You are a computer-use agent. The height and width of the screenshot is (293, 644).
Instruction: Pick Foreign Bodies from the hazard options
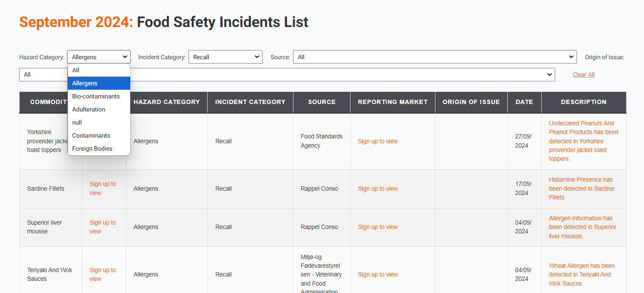coord(91,148)
